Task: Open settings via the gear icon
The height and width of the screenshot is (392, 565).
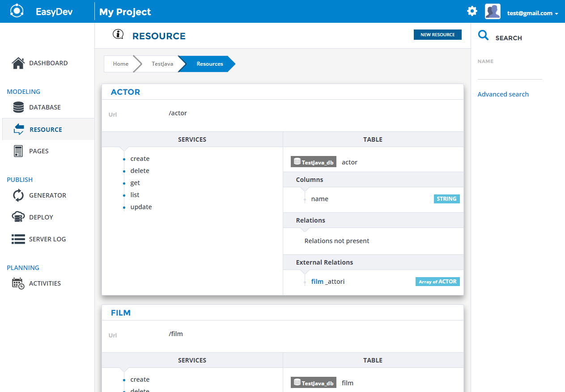Action: point(472,11)
